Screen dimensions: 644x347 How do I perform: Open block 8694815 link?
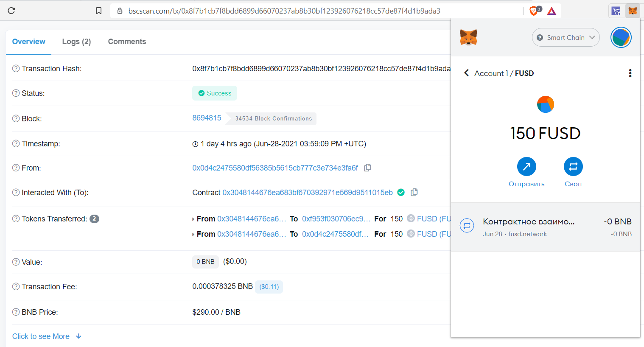[207, 118]
